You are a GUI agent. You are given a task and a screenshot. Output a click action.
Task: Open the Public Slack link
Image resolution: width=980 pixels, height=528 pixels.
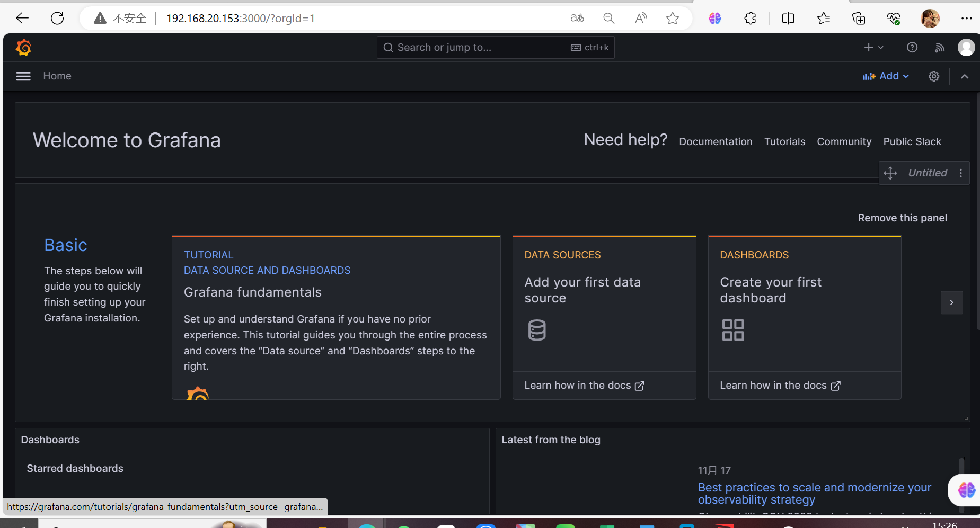(912, 141)
